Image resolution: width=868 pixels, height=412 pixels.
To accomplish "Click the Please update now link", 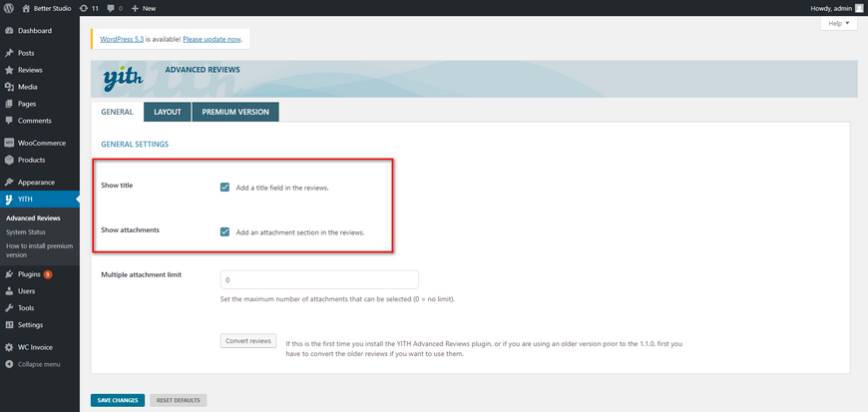I will point(213,39).
